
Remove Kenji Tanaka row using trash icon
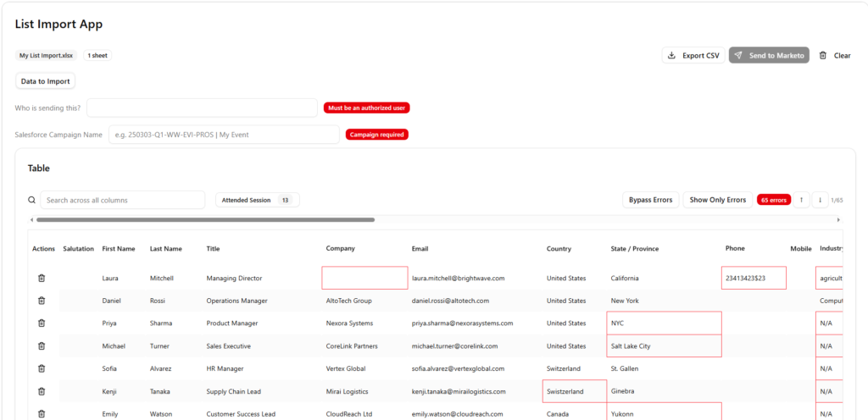coord(42,392)
